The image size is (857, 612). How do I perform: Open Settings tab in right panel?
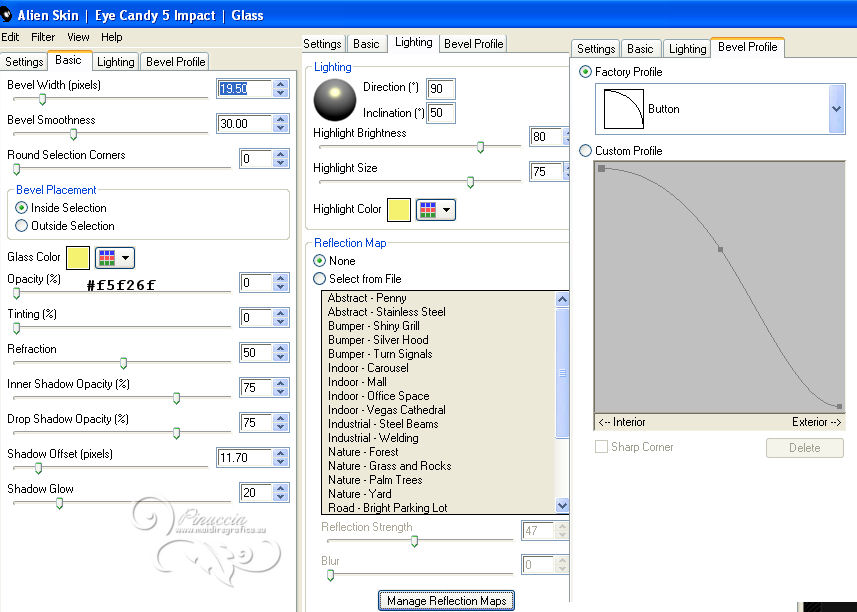[596, 49]
